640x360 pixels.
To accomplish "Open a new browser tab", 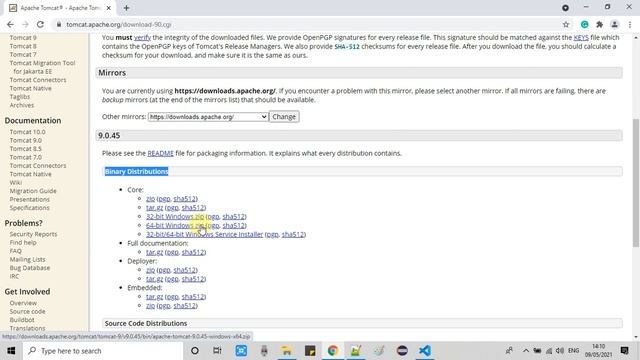I will pos(127,8).
